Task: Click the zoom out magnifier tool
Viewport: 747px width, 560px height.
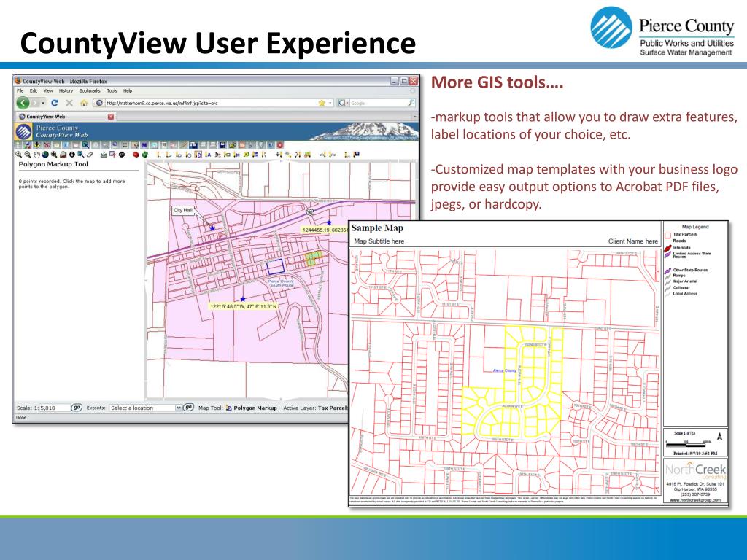Action: pos(28,155)
